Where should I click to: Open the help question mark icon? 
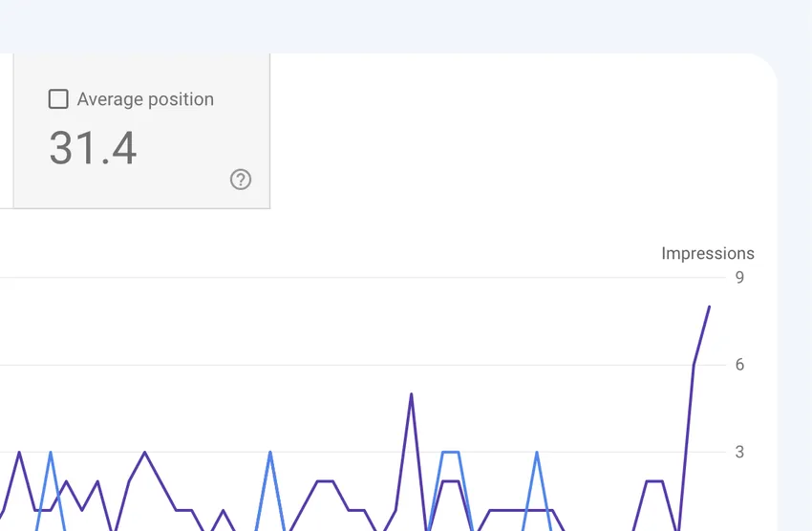point(241,180)
